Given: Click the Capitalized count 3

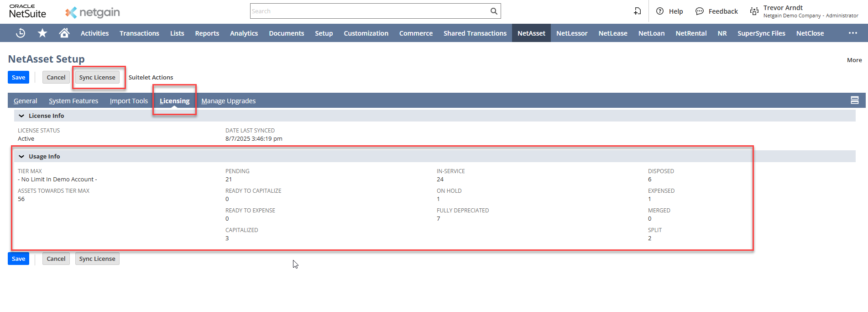Looking at the screenshot, I should [x=227, y=238].
